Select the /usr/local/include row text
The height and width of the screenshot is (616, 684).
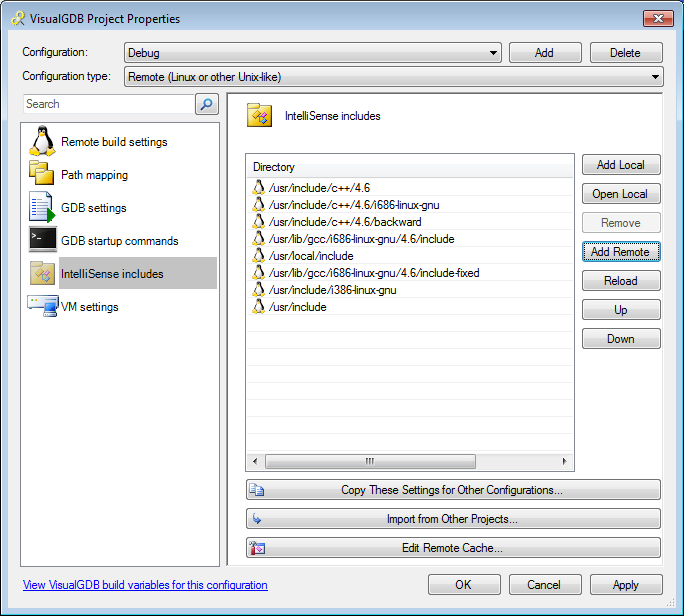[x=311, y=256]
